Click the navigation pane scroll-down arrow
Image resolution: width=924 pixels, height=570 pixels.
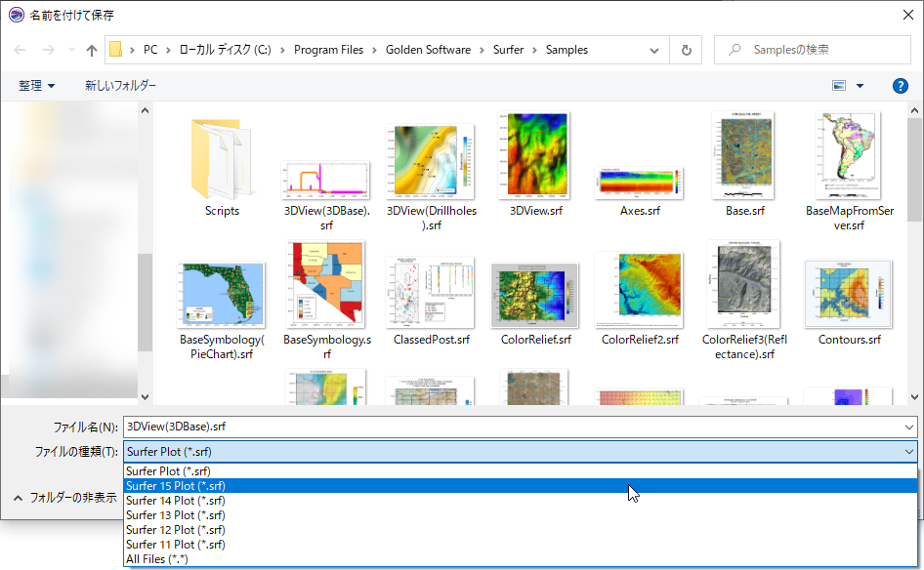click(145, 397)
